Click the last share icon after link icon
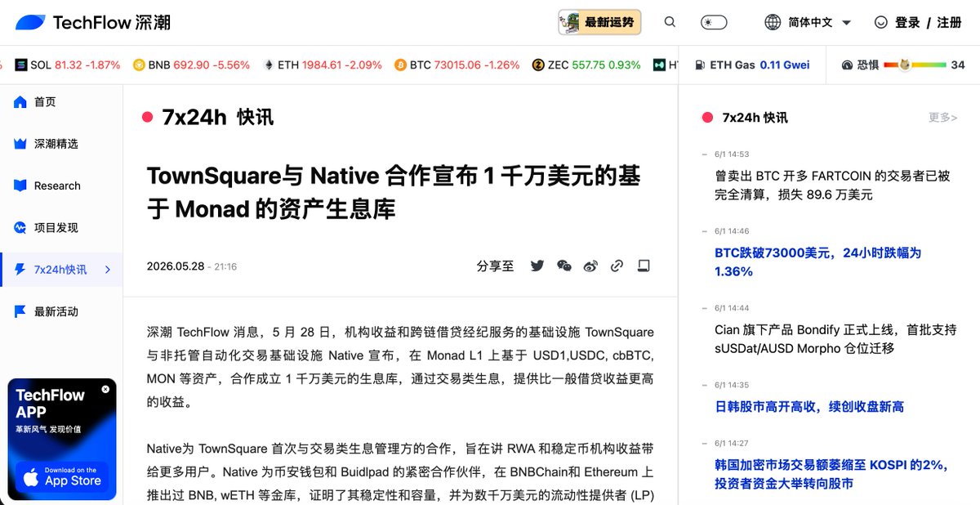The height and width of the screenshot is (505, 980). pyautogui.click(x=644, y=266)
